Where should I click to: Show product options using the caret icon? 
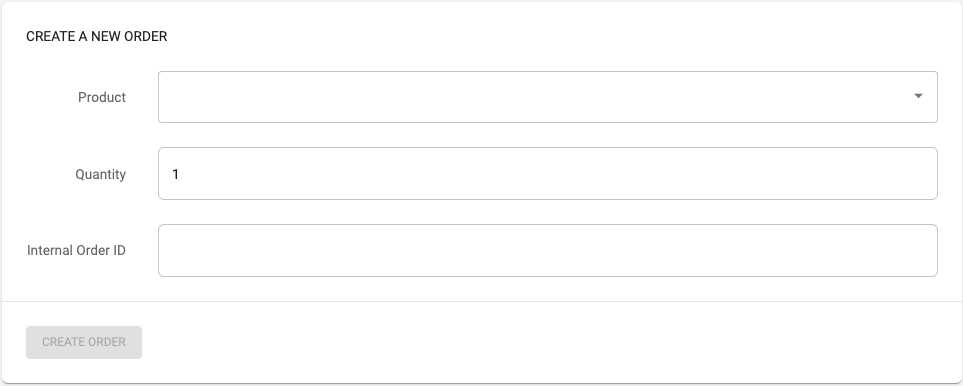pyautogui.click(x=918, y=96)
